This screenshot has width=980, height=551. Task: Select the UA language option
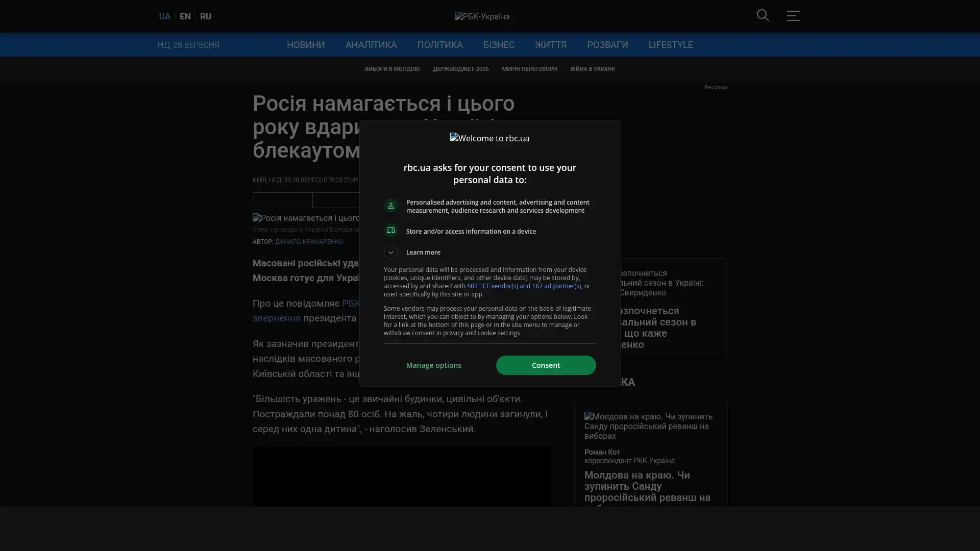164,16
